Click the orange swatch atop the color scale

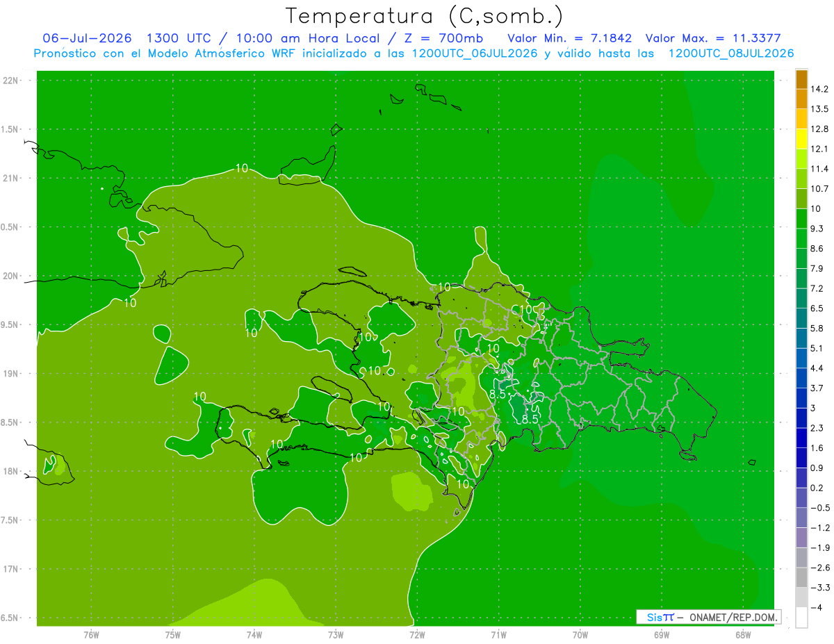801,79
